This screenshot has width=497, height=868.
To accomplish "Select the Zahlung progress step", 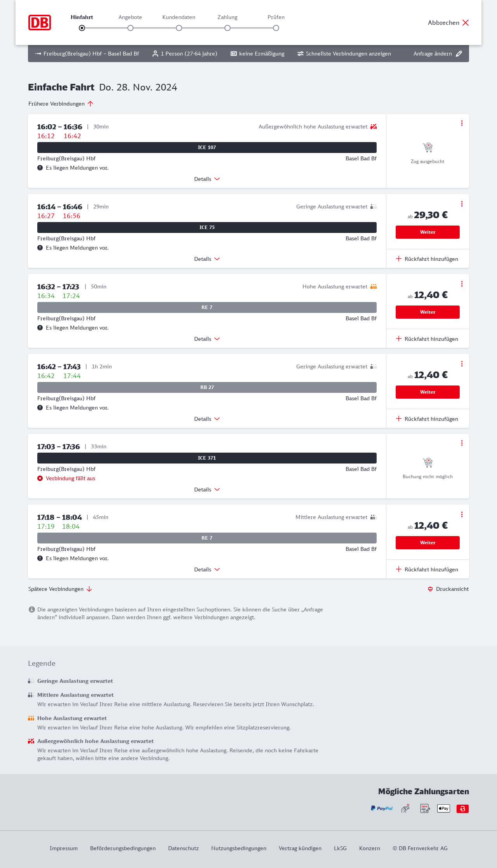I will pos(228,28).
